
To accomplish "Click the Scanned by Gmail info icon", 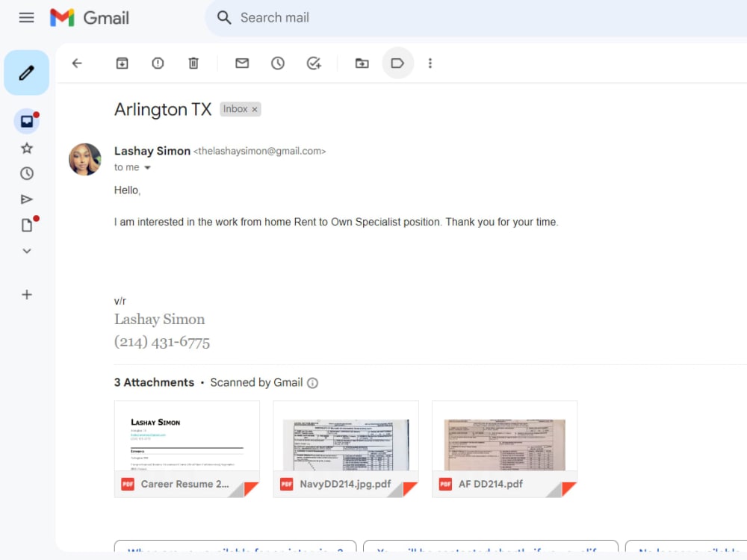I will point(312,383).
